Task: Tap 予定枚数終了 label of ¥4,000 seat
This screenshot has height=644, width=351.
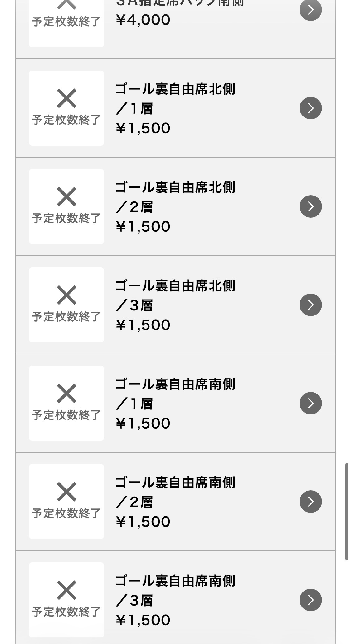Action: (x=66, y=22)
